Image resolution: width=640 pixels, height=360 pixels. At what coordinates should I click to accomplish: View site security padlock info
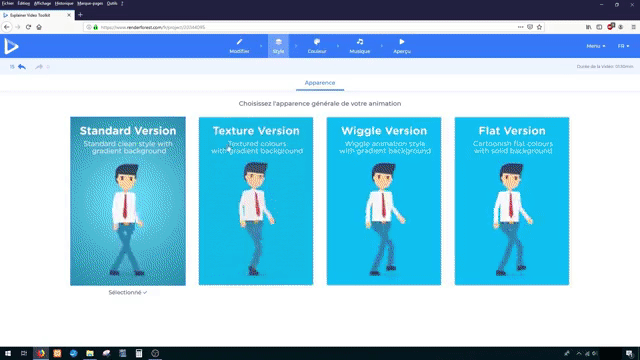pyautogui.click(x=96, y=27)
